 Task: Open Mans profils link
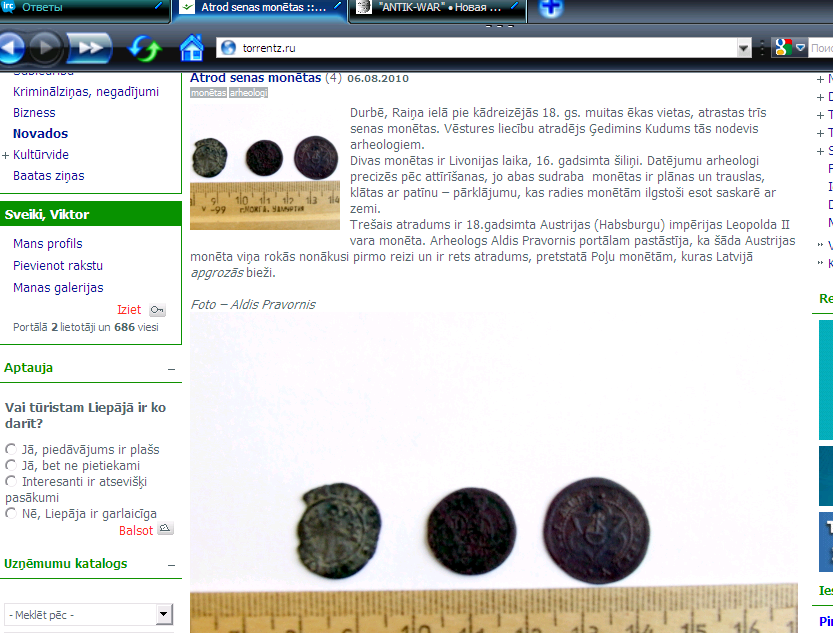click(x=48, y=244)
